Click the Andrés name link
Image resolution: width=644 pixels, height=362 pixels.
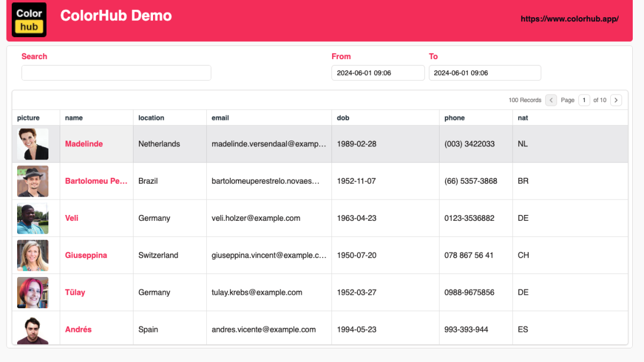click(78, 329)
